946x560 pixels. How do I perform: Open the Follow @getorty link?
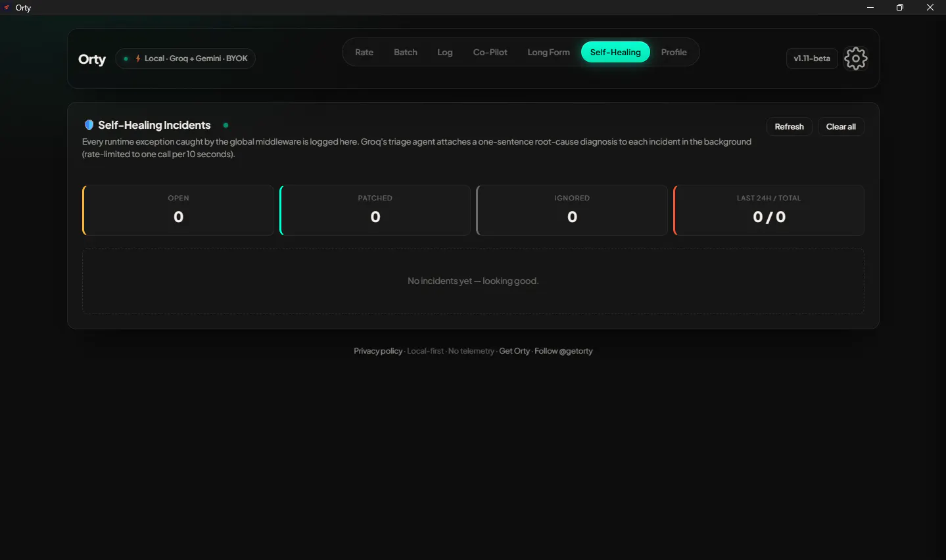point(563,351)
